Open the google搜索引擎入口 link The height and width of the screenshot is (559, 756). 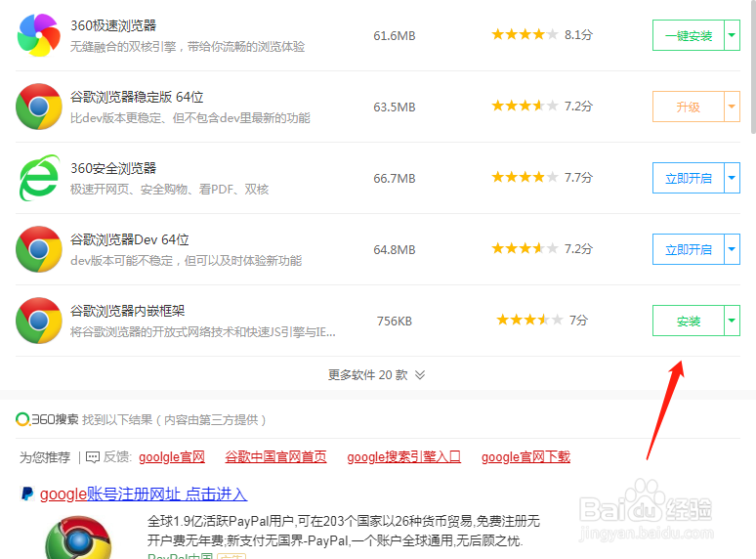[404, 456]
